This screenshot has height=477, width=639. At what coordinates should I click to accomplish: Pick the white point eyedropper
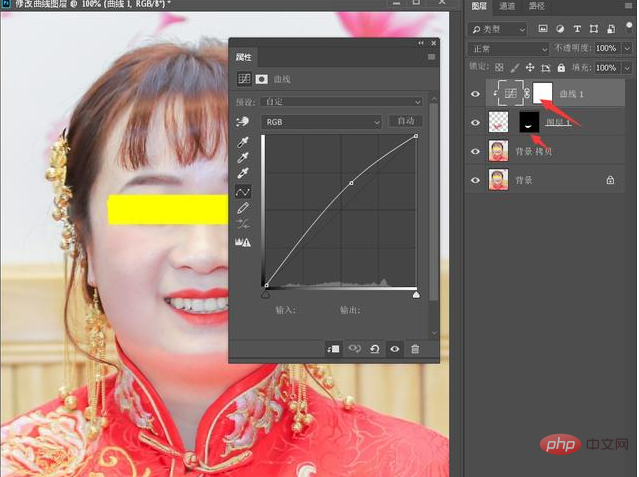pyautogui.click(x=243, y=173)
